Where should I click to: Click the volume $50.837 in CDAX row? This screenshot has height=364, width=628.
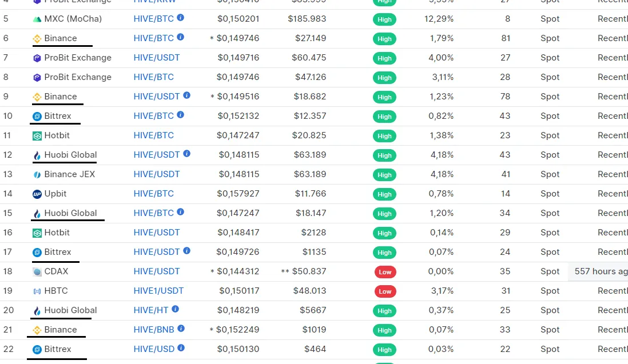[309, 271]
